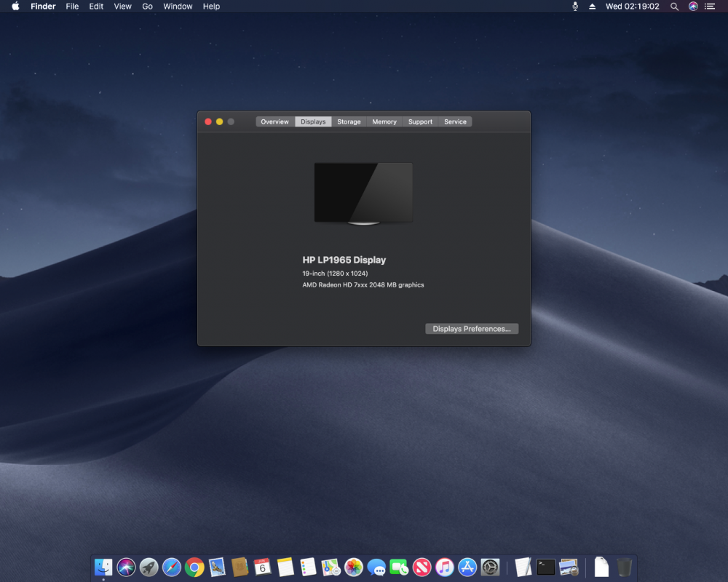Launch Google Chrome from Dock
This screenshot has width=728, height=582.
coord(194,567)
